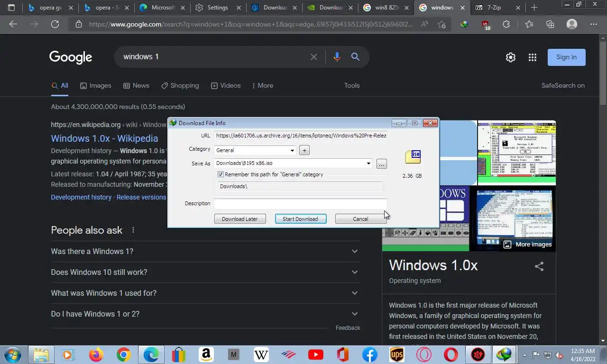Go back with the back arrow
Image resolution: width=607 pixels, height=364 pixels.
tap(13, 24)
